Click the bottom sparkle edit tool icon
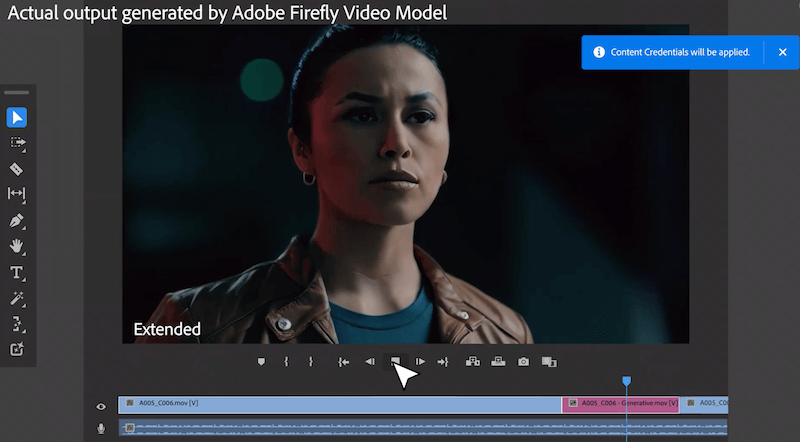The image size is (800, 442). [x=16, y=350]
